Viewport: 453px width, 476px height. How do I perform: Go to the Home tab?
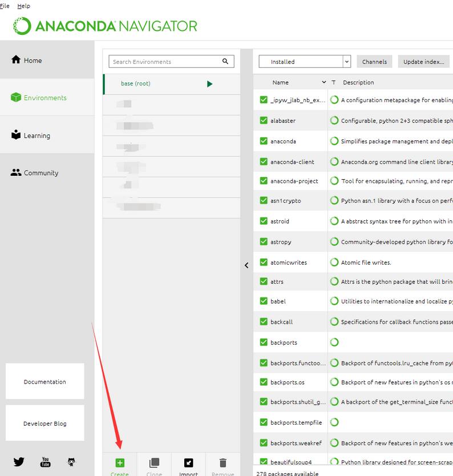pyautogui.click(x=47, y=60)
